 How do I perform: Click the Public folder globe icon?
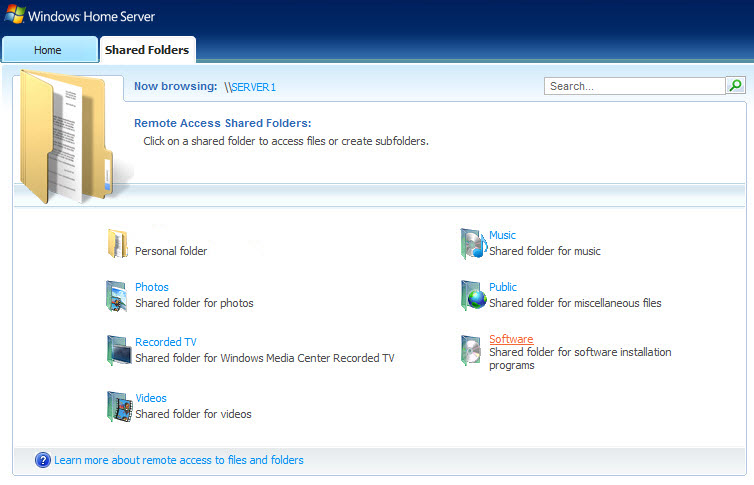(x=472, y=296)
